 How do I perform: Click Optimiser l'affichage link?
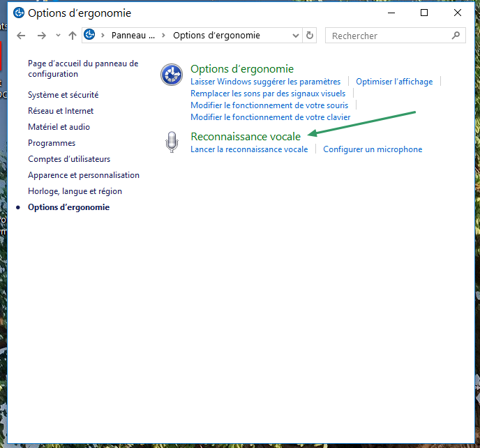tap(394, 82)
